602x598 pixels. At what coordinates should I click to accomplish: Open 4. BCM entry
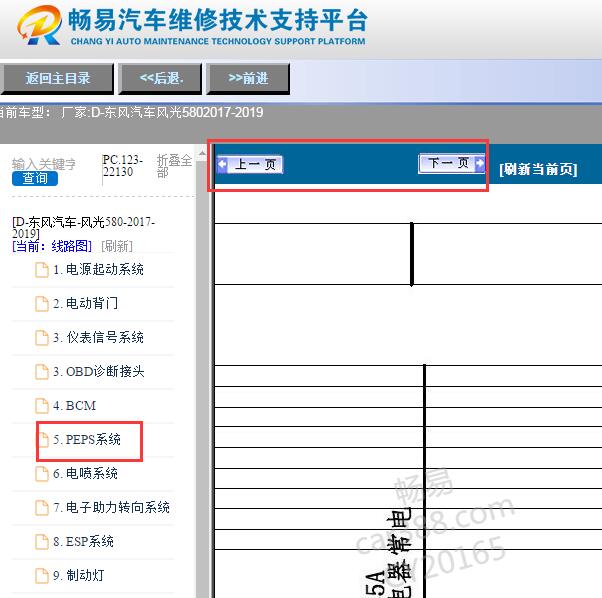pos(74,406)
